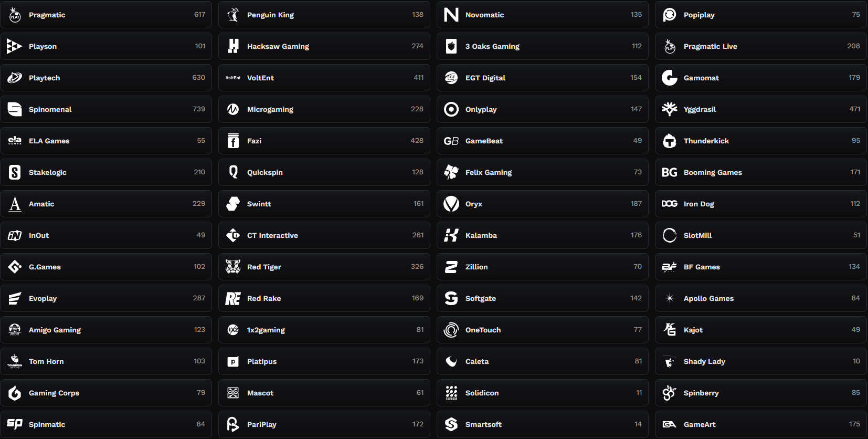Image resolution: width=868 pixels, height=439 pixels.
Task: Click the Onlyplay circle logo icon
Action: [451, 109]
